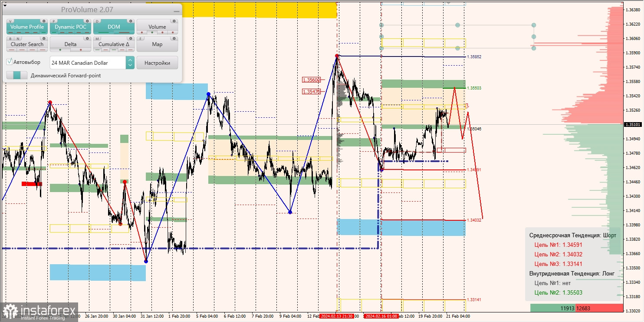Click the 5 Feb 04:00 time axis label
Screen dimensions: 644x322
207,316
